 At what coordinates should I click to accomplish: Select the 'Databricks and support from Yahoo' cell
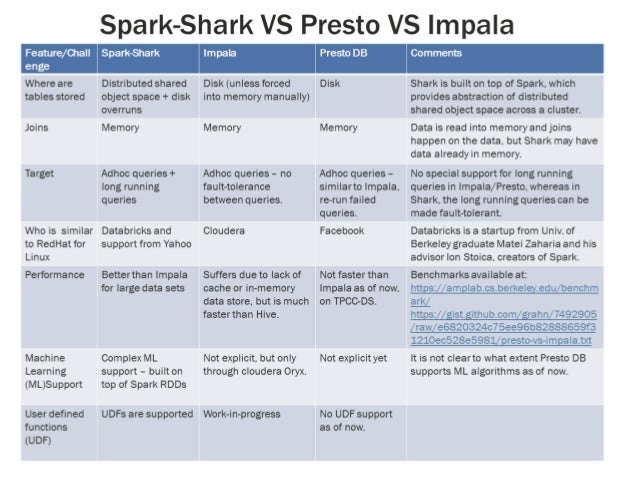point(149,244)
